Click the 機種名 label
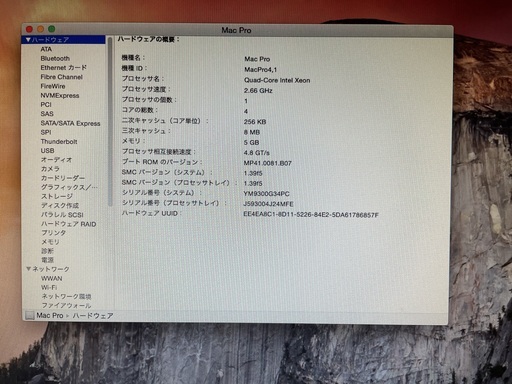 tap(133, 58)
